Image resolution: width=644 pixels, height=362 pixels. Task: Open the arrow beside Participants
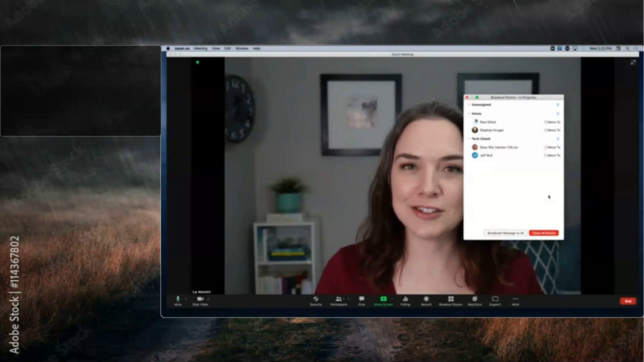pos(348,299)
